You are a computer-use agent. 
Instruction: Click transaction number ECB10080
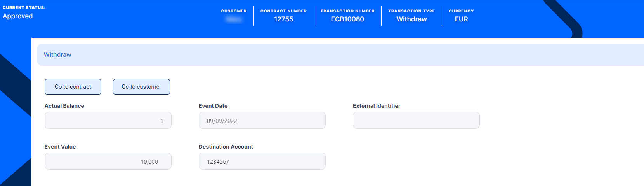pos(347,19)
